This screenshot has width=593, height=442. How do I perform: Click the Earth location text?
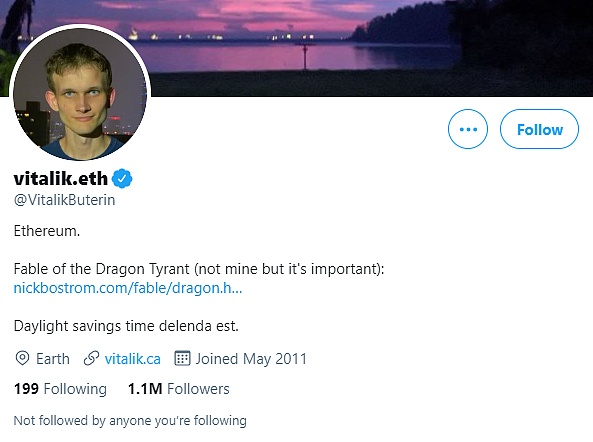coord(53,359)
